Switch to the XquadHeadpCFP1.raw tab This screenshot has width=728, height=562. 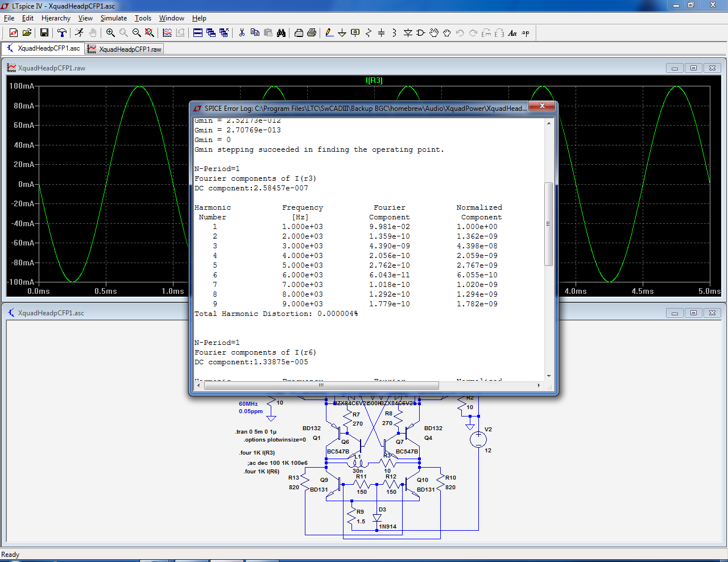click(x=125, y=49)
